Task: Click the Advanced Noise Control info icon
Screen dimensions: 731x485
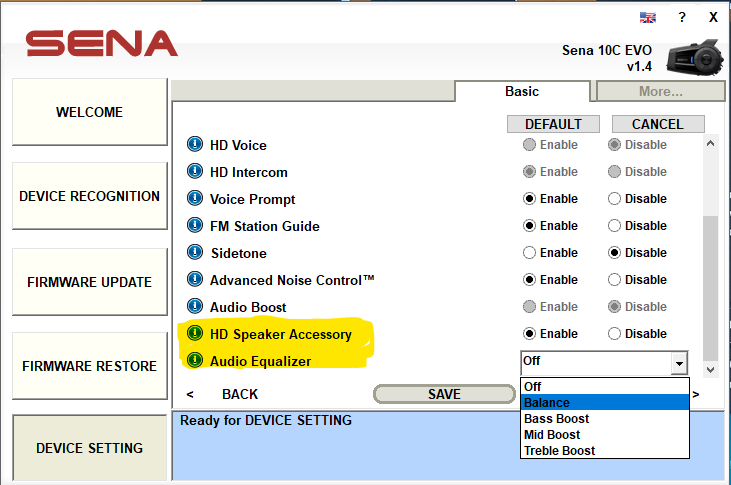Action: point(195,280)
